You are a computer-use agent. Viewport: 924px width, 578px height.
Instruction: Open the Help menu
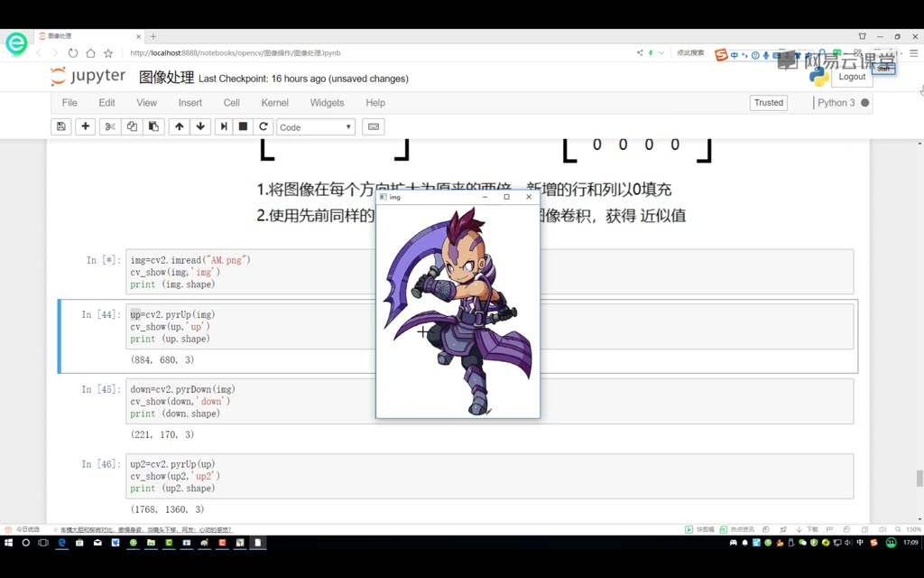click(375, 103)
